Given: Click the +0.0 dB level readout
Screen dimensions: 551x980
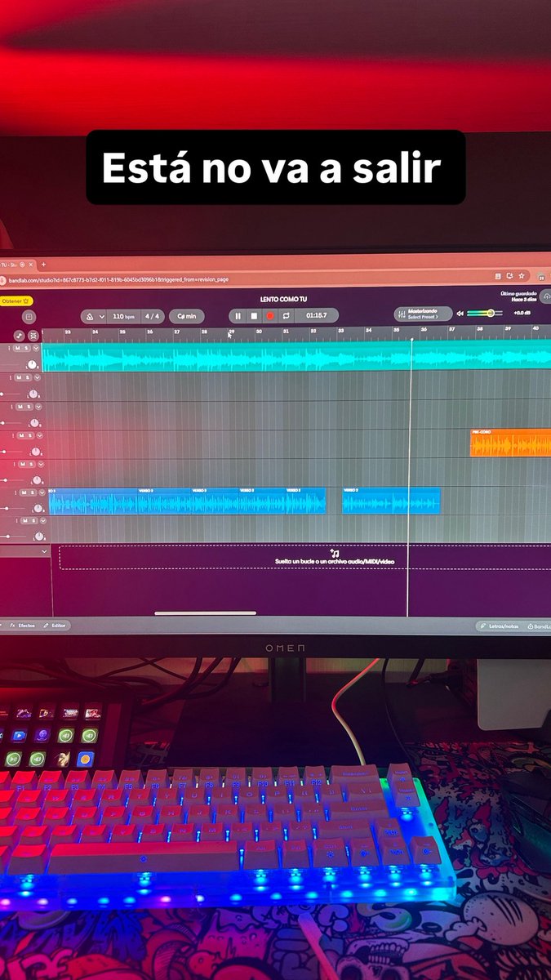Looking at the screenshot, I should click(x=522, y=312).
